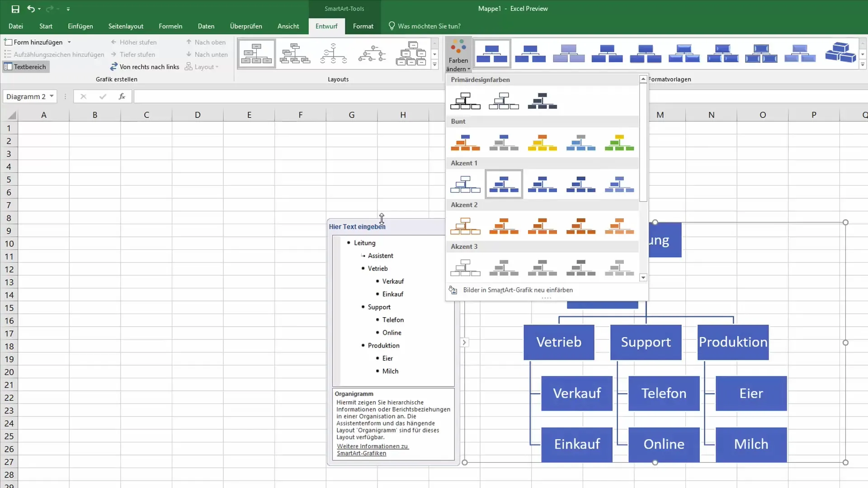Select the first Organigramm layout thumbnail
The width and height of the screenshot is (868, 488).
pos(256,54)
